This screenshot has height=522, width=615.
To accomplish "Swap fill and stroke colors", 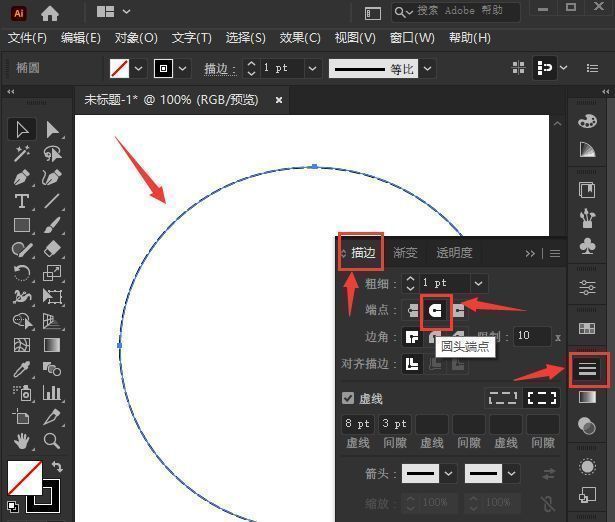I will click(x=57, y=467).
